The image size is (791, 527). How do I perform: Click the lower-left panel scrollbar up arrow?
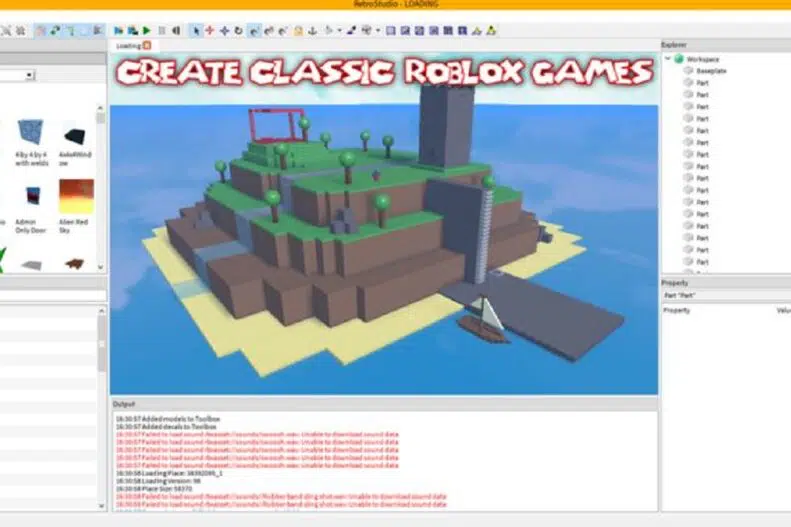point(101,311)
